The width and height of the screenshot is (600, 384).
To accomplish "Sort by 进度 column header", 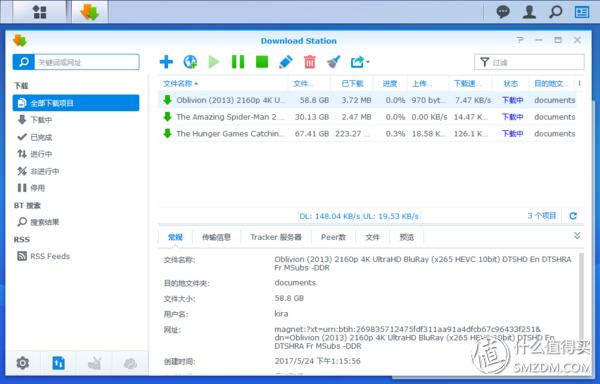I will (x=390, y=83).
